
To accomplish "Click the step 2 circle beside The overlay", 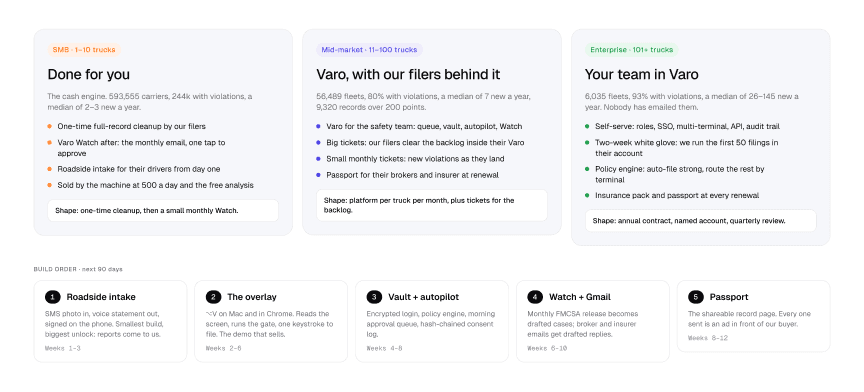I will [213, 297].
